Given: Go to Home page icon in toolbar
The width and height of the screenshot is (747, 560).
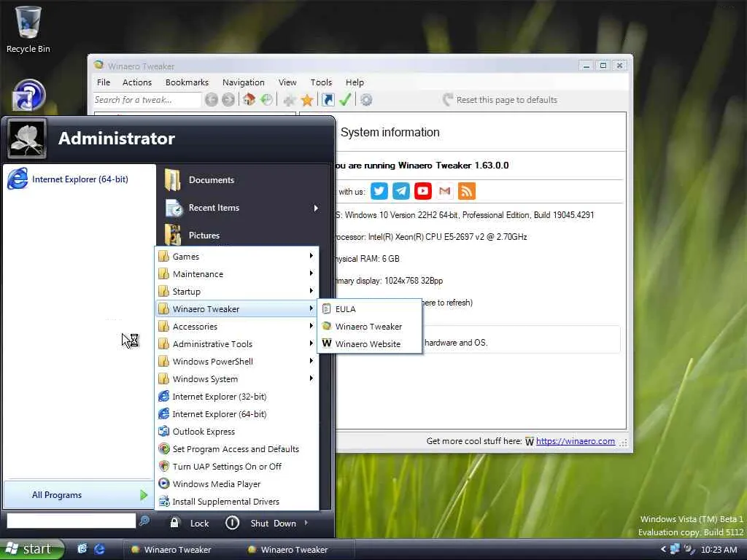Looking at the screenshot, I should (x=249, y=99).
